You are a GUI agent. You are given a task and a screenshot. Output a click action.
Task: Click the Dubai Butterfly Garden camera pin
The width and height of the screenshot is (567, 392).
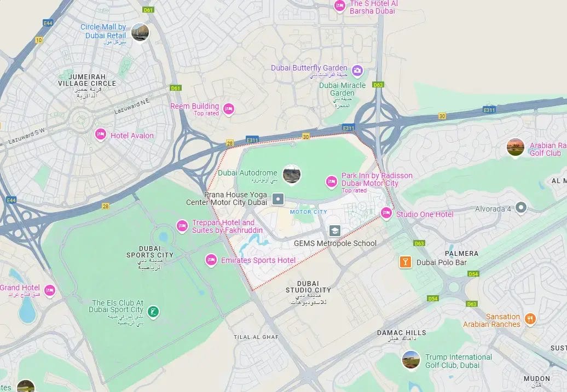click(357, 71)
